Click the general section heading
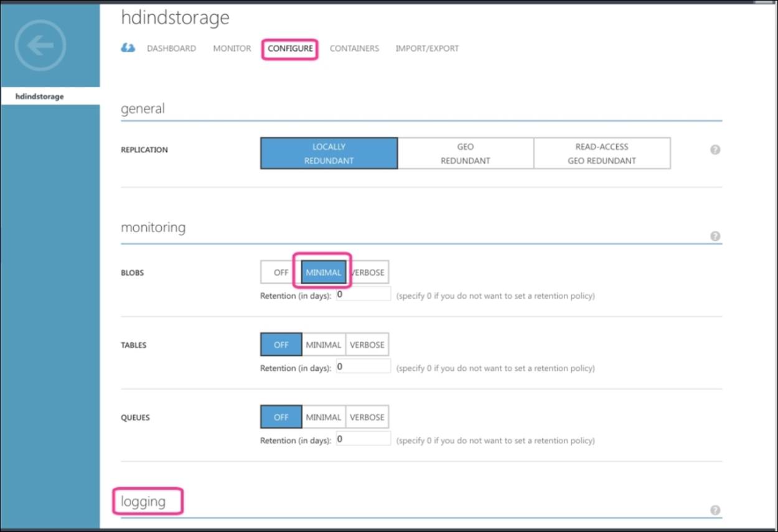Viewport: 778px width, 532px height. [x=143, y=109]
